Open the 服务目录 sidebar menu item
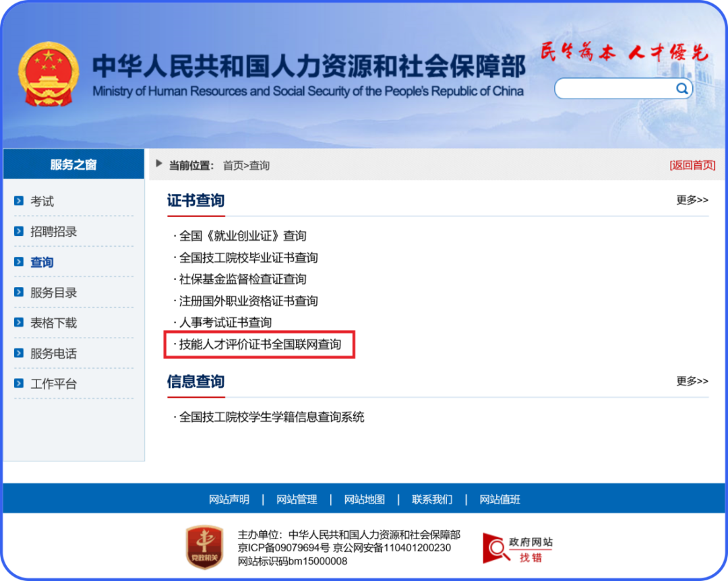 [53, 292]
